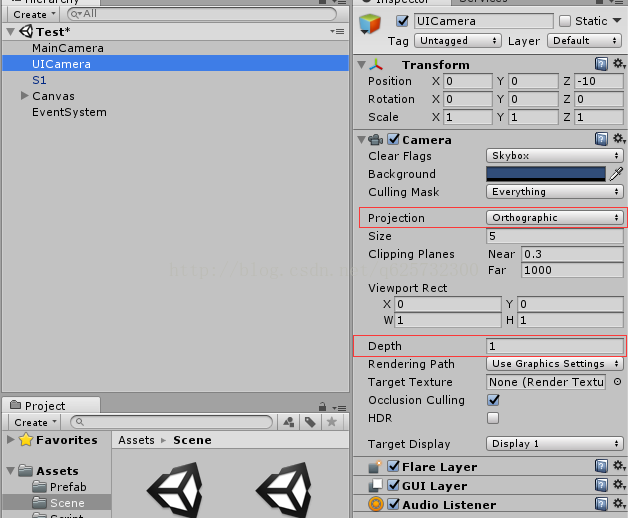Search by label icon in Project
The height and width of the screenshot is (518, 628).
click(310, 422)
